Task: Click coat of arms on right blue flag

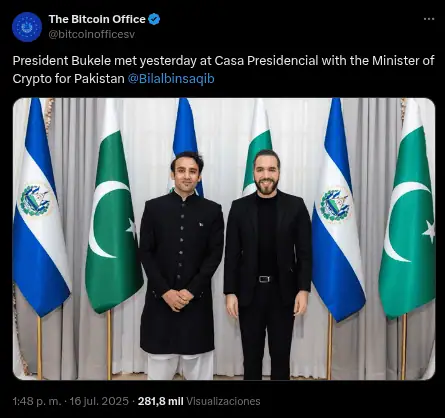Action: tap(335, 205)
